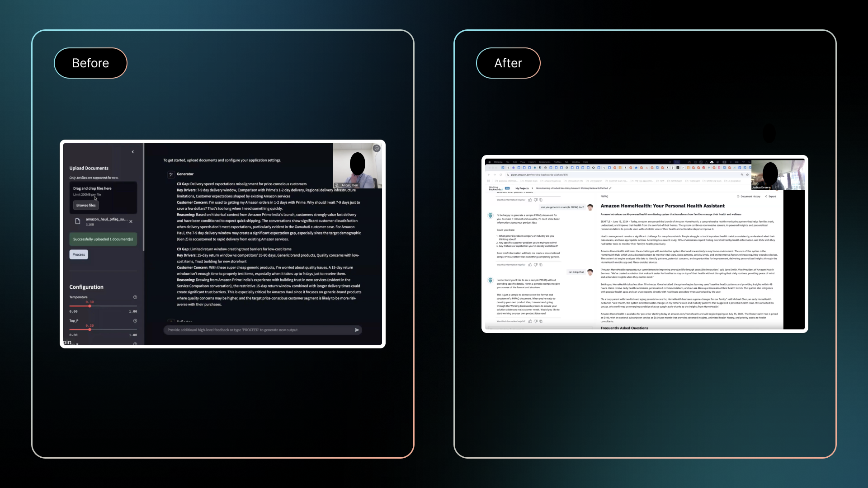
Task: Click the Beta badge next to the logo
Action: [507, 188]
